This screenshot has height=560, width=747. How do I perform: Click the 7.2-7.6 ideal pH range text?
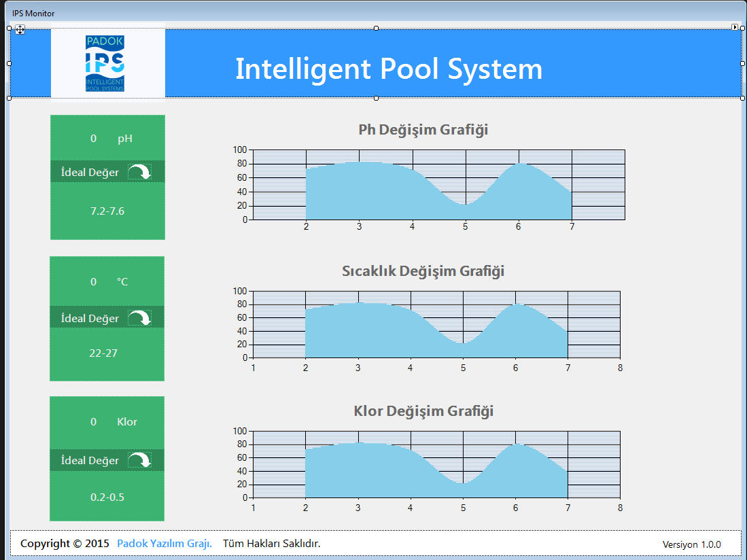[107, 211]
